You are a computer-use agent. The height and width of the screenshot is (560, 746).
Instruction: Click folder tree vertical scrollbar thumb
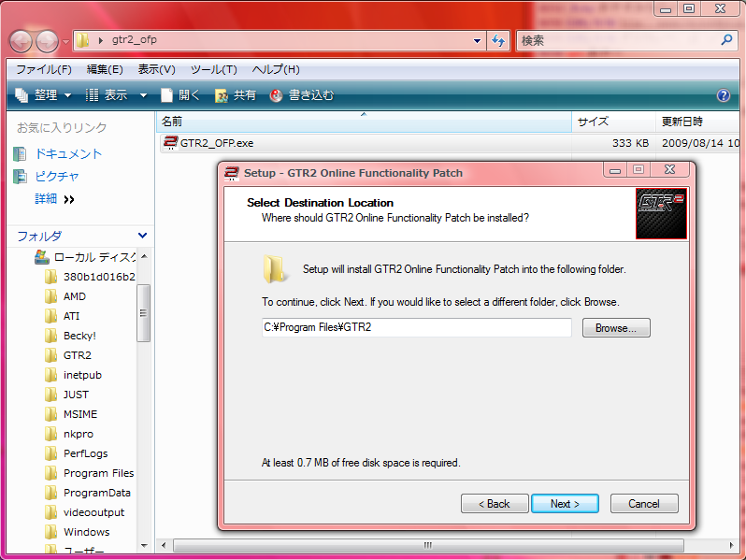[143, 313]
